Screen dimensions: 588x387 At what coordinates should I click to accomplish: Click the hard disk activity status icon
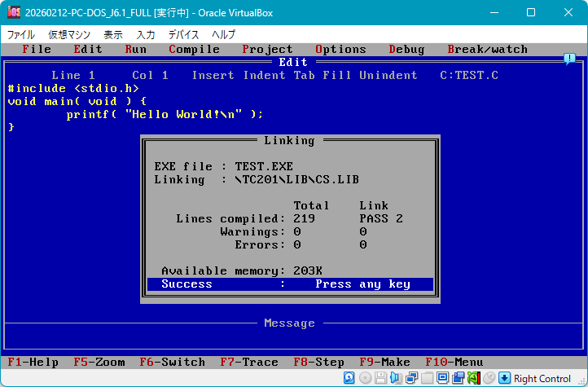349,378
